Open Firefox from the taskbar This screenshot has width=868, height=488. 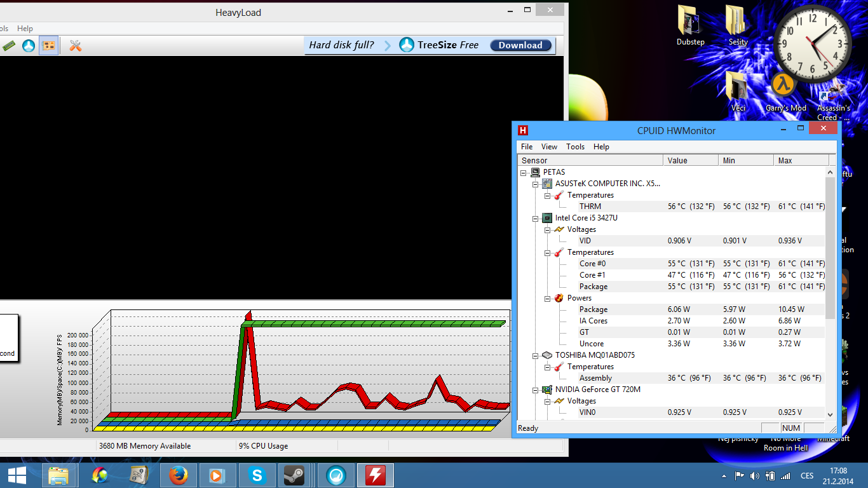point(179,475)
